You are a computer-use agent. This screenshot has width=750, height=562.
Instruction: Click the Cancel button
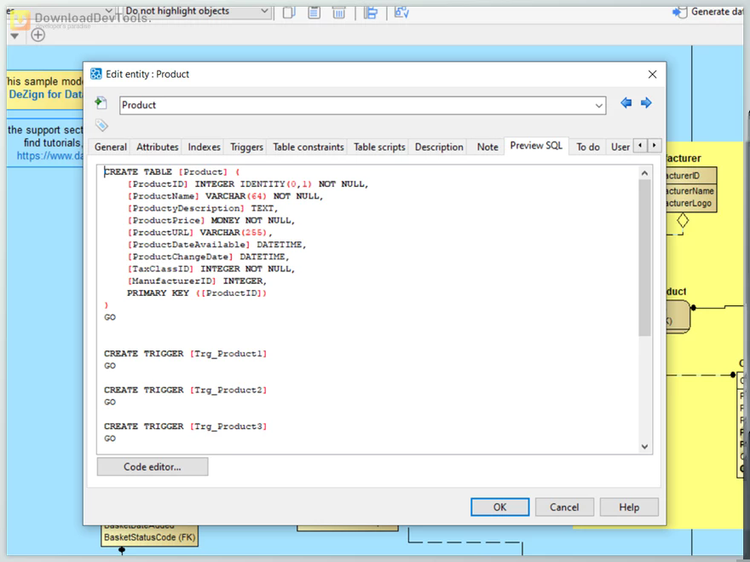pos(564,507)
